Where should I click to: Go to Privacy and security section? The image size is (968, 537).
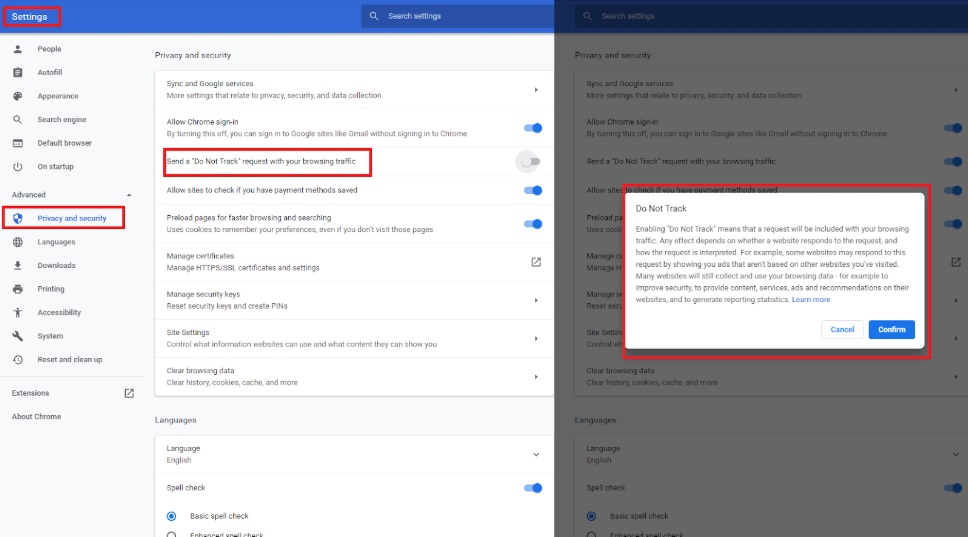click(x=72, y=219)
